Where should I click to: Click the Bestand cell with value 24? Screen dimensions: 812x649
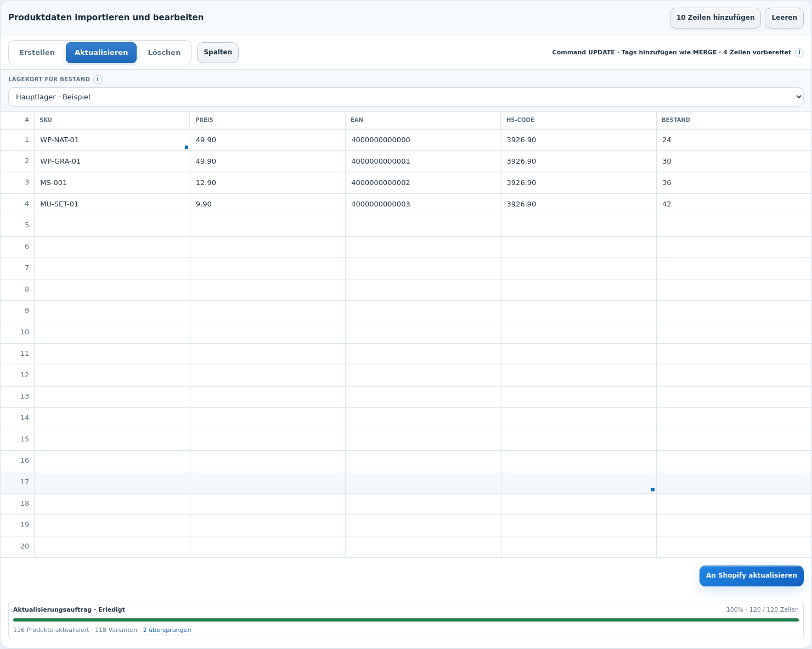coord(734,140)
